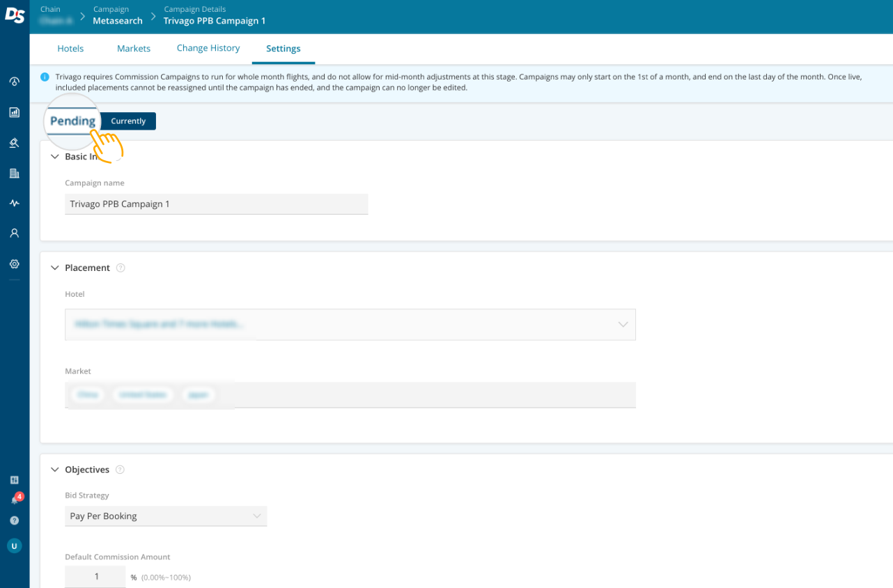This screenshot has height=588, width=893.
Task: Click the Default Commission Amount field
Action: coord(95,577)
